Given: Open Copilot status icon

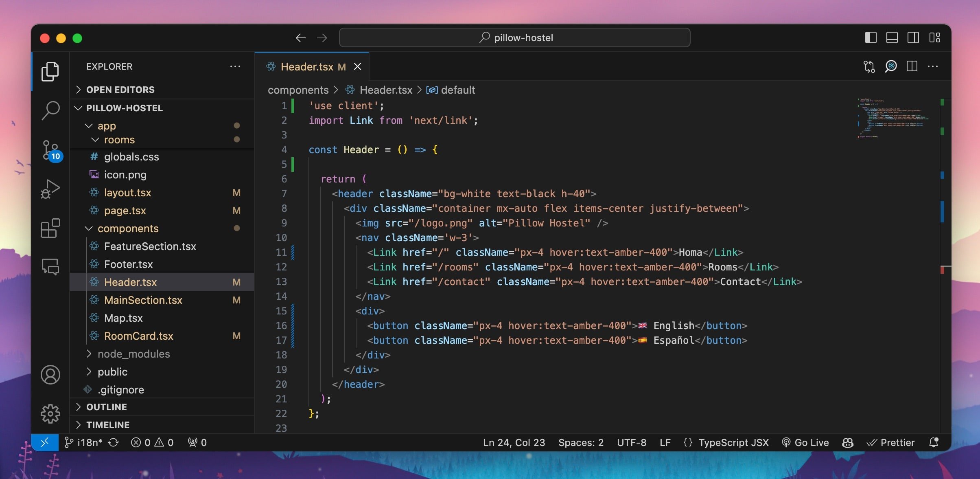Looking at the screenshot, I should 848,442.
